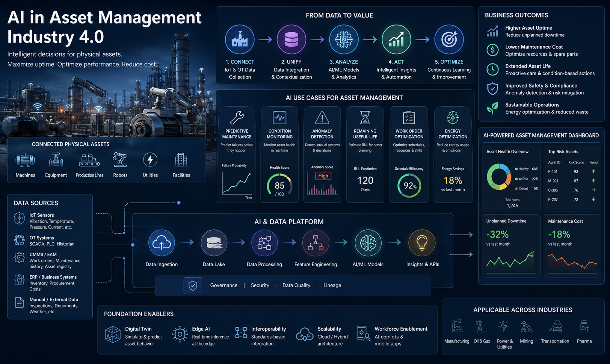
Task: Click the Feature Engineering icon
Action: coord(316,243)
